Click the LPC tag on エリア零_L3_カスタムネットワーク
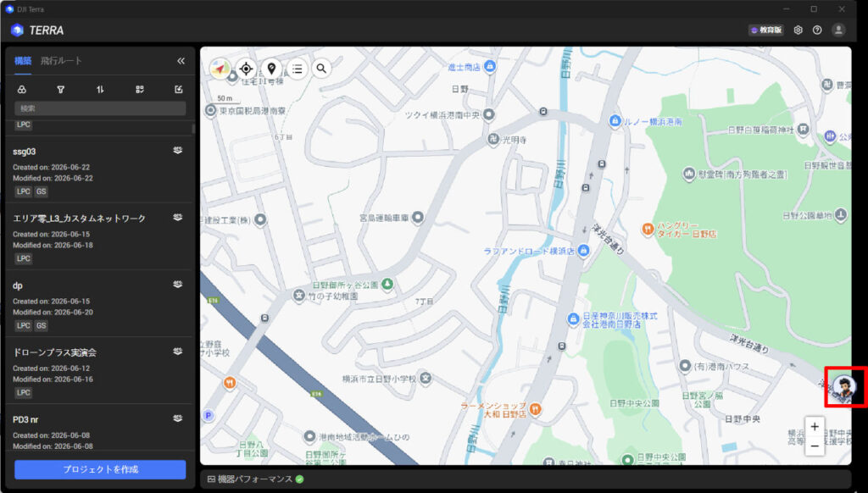The height and width of the screenshot is (493, 868). click(x=23, y=258)
